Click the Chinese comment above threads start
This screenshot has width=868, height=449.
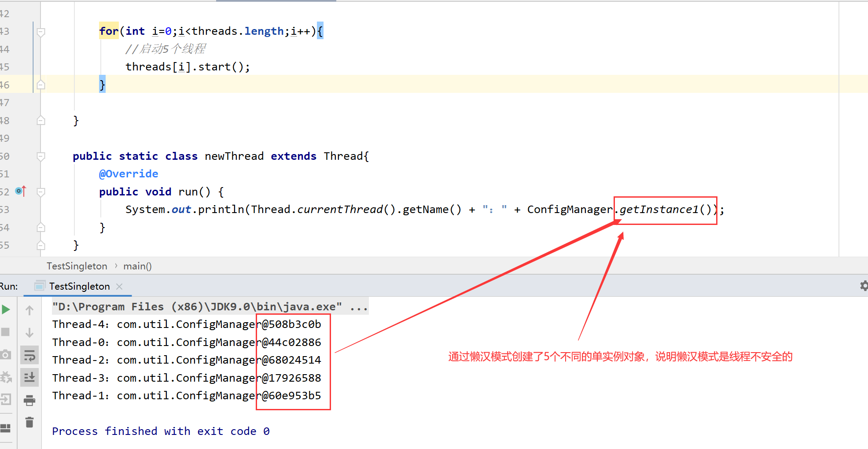[166, 49]
